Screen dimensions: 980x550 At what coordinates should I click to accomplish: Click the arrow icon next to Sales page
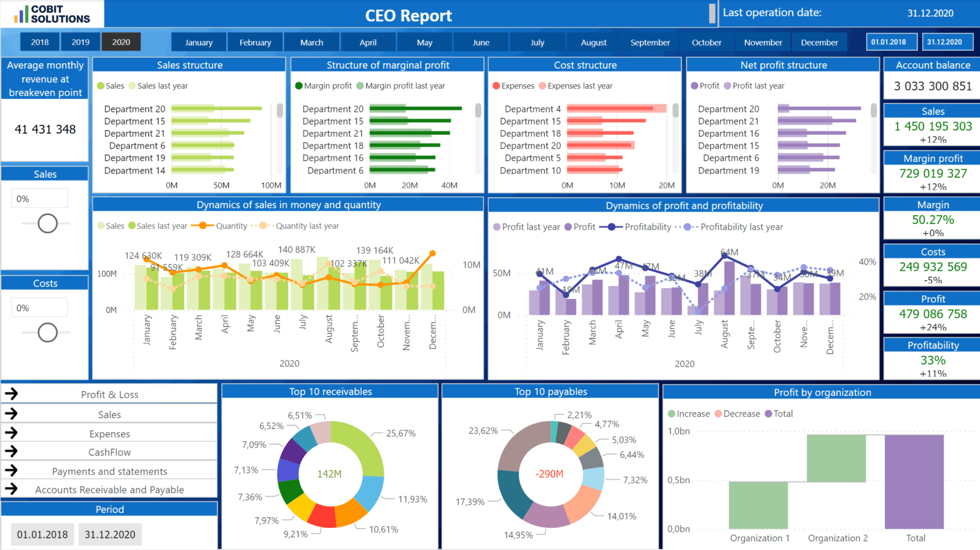click(11, 414)
